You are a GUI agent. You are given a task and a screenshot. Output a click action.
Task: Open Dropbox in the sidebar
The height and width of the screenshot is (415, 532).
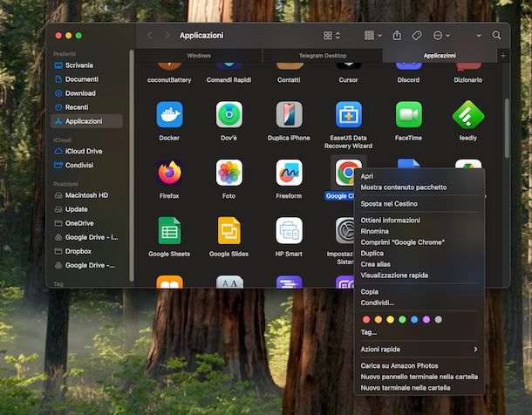(x=86, y=251)
